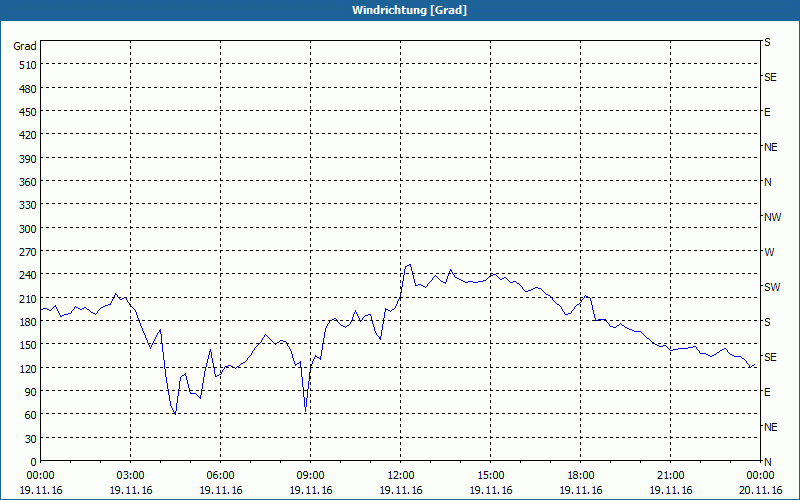Click the 12:00 time label
The height and width of the screenshot is (500, 800).
click(x=401, y=476)
